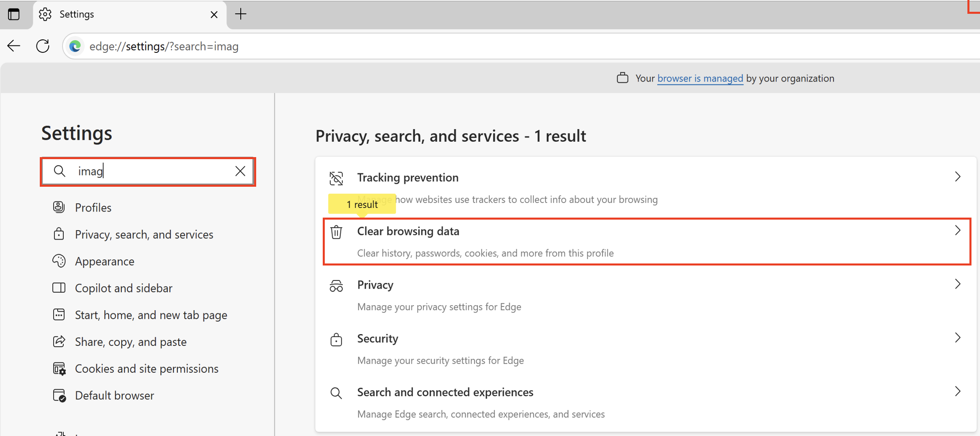
Task: Expand Tracking prevention via its chevron
Action: (x=958, y=177)
